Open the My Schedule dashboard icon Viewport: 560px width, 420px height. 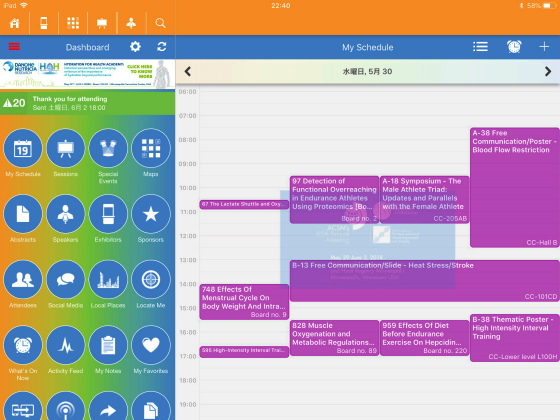(x=23, y=148)
